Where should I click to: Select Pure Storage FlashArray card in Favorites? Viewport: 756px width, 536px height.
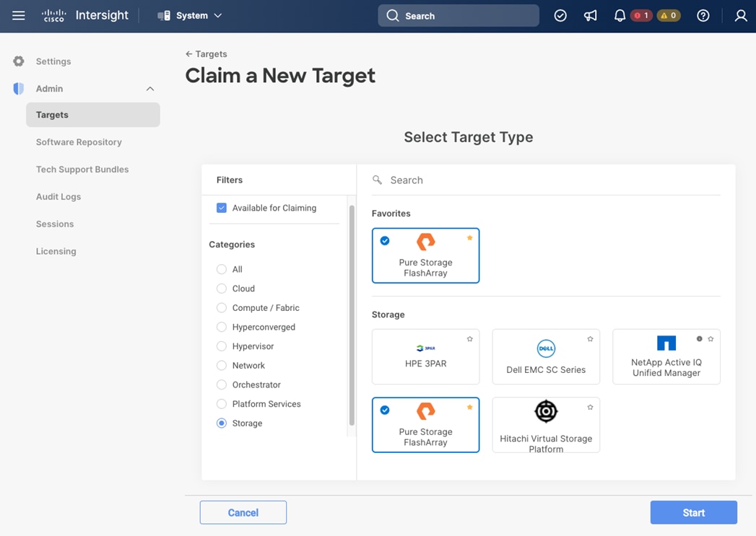[x=425, y=255]
